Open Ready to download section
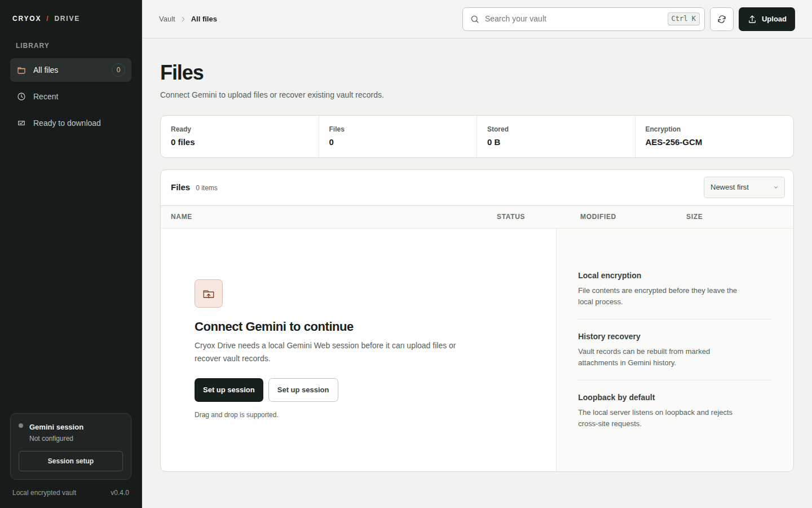This screenshot has width=812, height=508. (70, 123)
